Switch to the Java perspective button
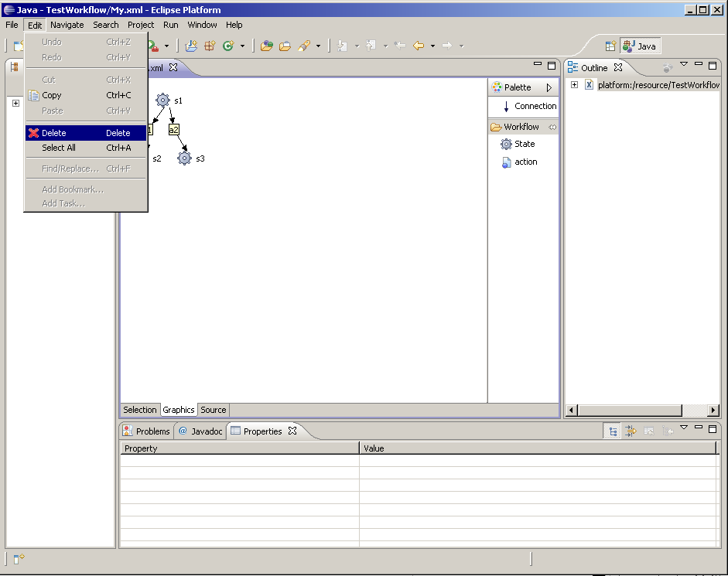Screen dimensions: 728x576 [x=640, y=46]
